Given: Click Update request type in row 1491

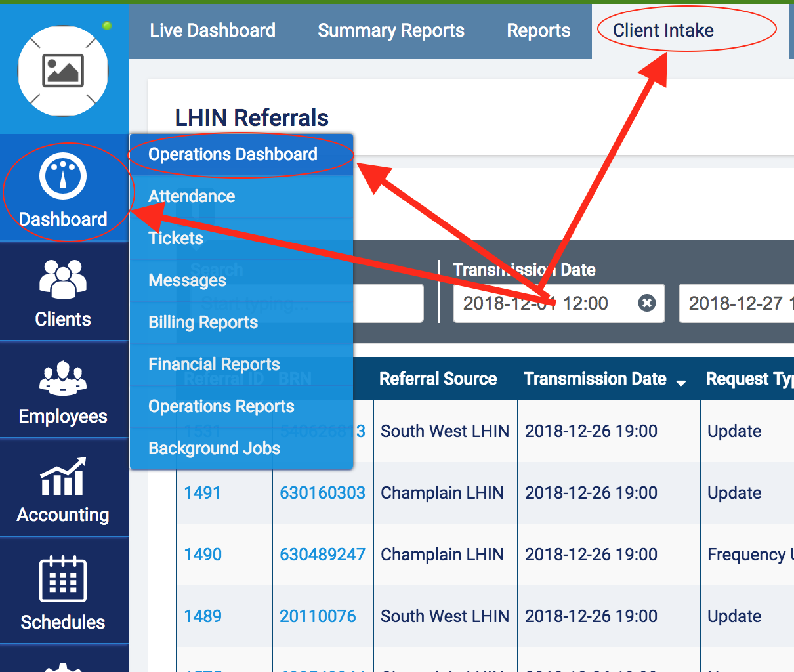Looking at the screenshot, I should coord(734,493).
